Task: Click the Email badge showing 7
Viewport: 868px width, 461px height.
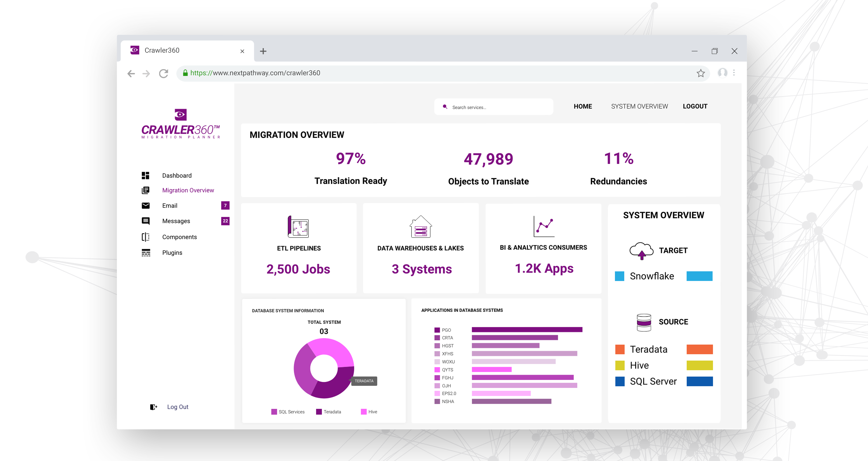Action: click(225, 206)
